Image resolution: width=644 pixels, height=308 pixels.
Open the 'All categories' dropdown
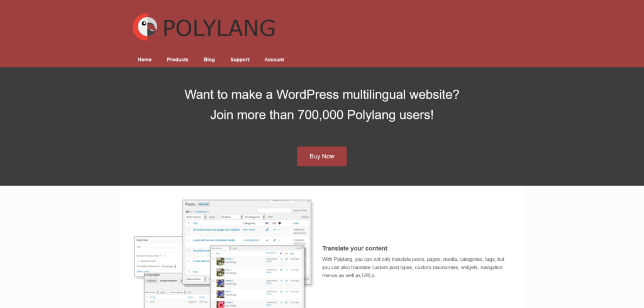click(x=255, y=216)
